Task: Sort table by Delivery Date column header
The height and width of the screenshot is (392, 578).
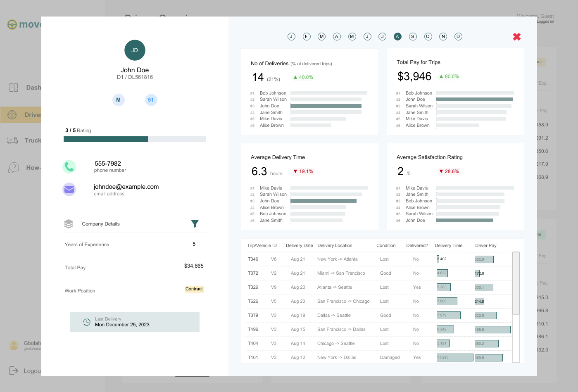Action: coord(299,245)
